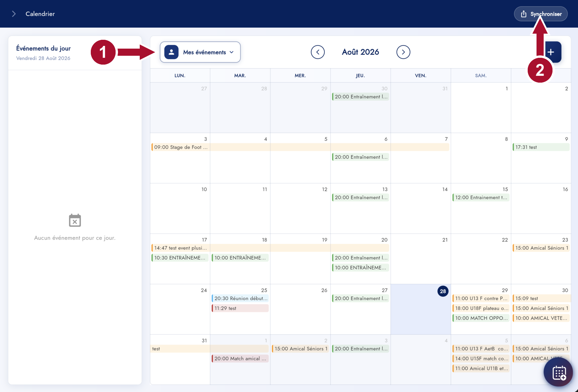Open 10:00 MATCH OPPO... event
This screenshot has width=578, height=392.
coord(481,318)
